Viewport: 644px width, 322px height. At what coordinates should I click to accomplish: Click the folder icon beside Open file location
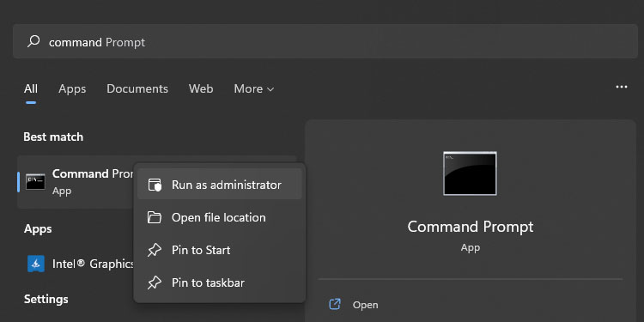tap(155, 217)
